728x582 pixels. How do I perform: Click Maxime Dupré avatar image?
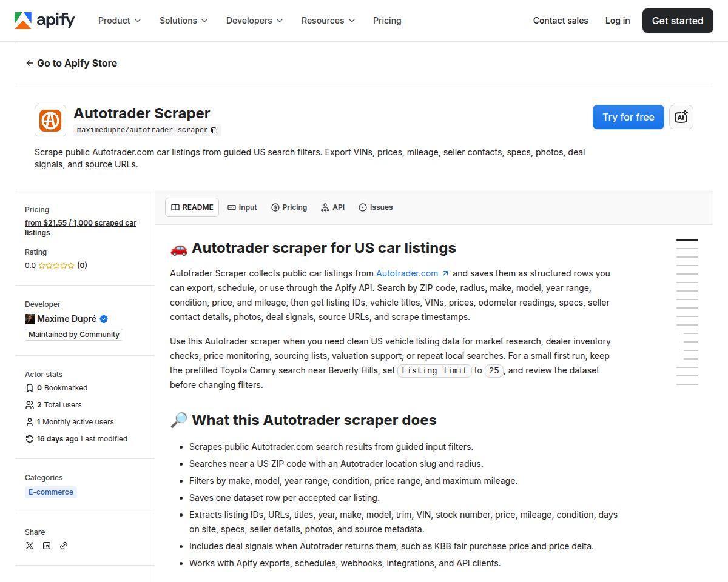point(30,319)
